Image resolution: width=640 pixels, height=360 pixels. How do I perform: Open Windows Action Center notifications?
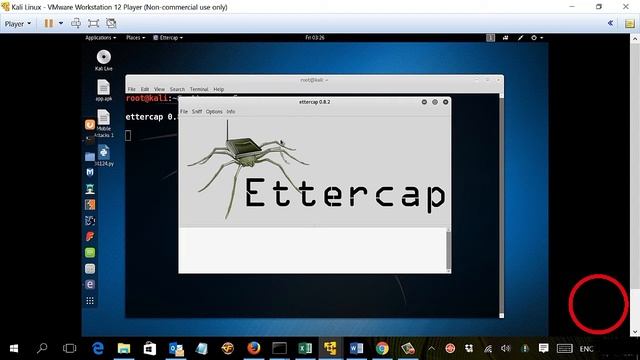(x=543, y=349)
